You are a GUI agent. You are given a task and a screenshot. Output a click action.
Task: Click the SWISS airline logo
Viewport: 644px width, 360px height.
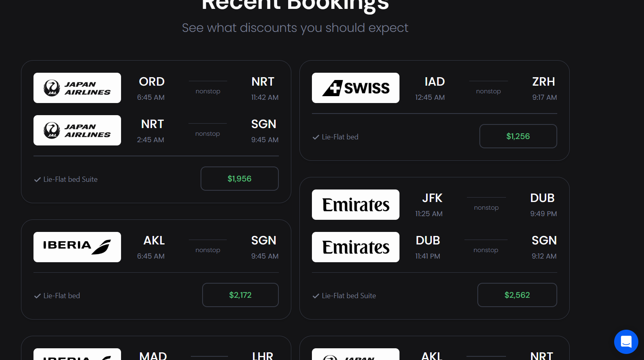click(355, 88)
